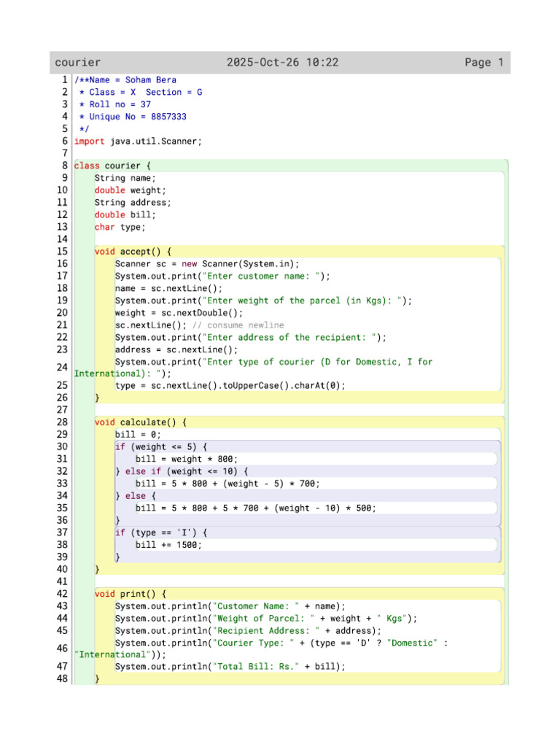Click the line 'Scanner sc = new Scanner(System.in);'
560x747 pixels.
point(207,264)
